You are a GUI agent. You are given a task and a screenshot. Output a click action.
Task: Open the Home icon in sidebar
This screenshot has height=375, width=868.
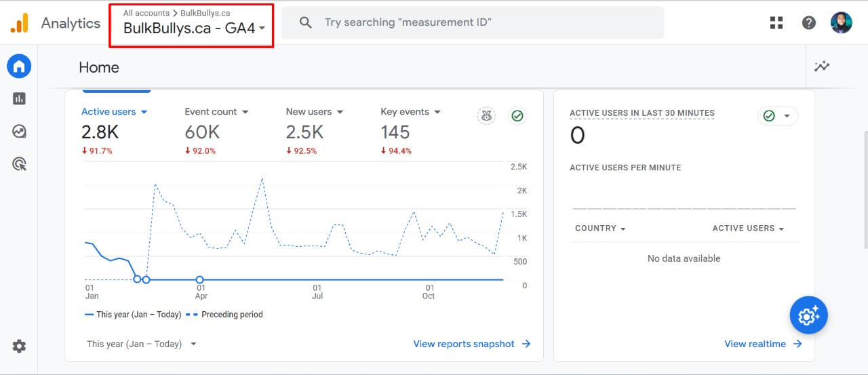tap(19, 66)
